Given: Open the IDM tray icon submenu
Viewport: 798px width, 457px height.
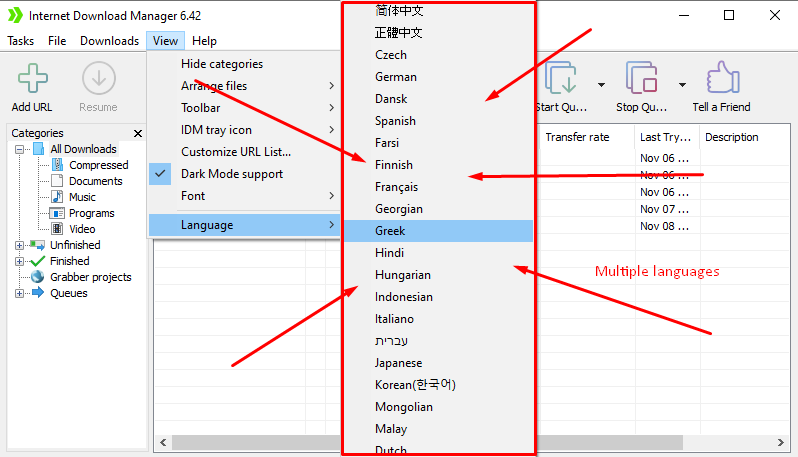Looking at the screenshot, I should (244, 130).
